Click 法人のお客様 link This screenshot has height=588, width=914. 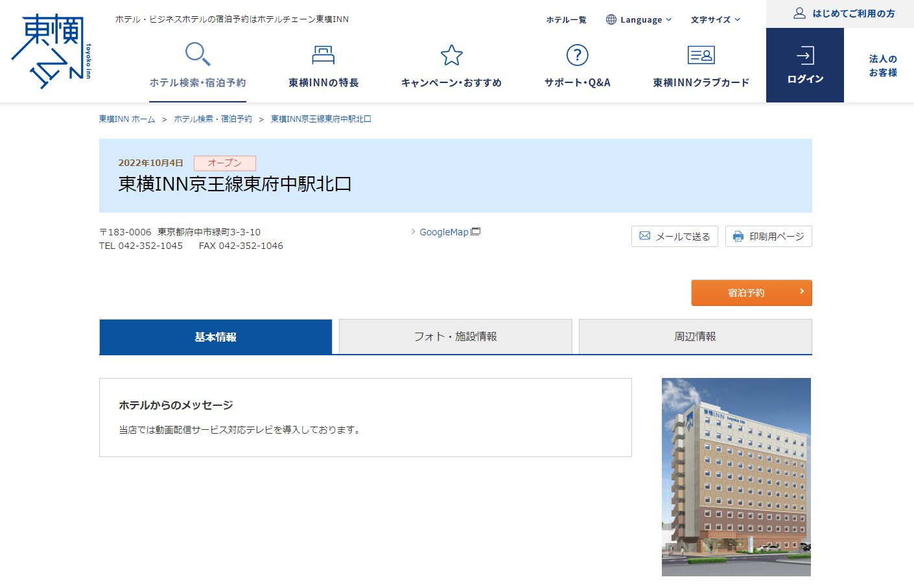[x=883, y=65]
